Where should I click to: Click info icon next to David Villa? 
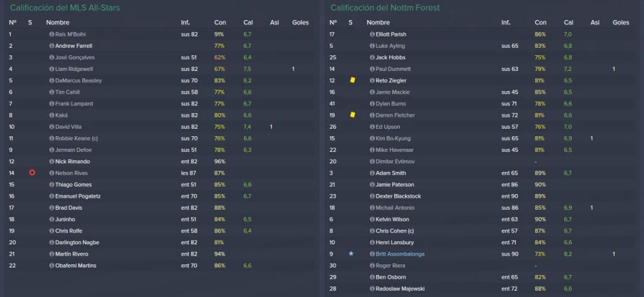52,127
